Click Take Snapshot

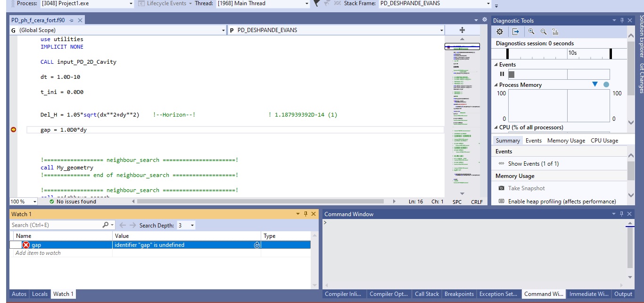(x=526, y=188)
